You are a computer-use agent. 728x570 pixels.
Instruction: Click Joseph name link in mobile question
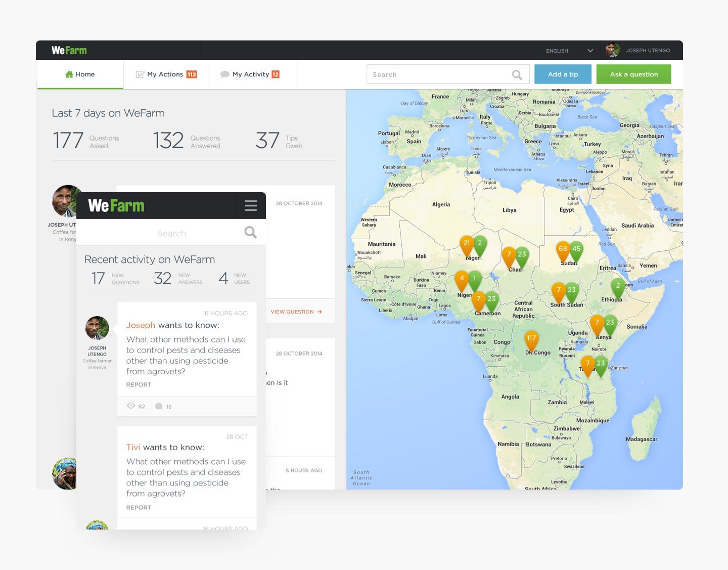[x=141, y=325]
